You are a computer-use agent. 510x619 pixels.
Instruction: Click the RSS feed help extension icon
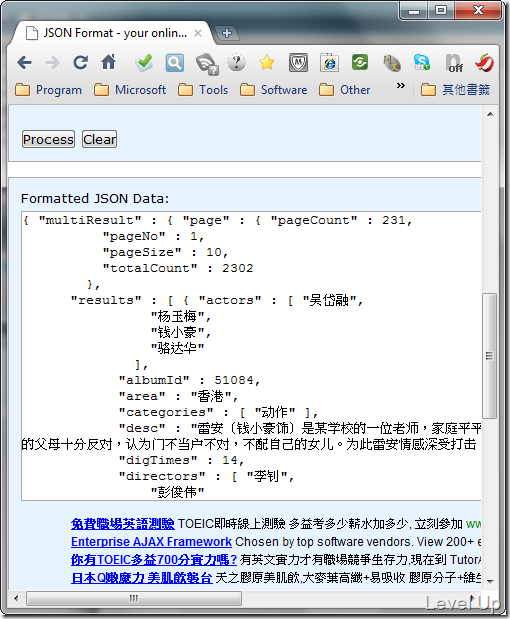tap(206, 63)
